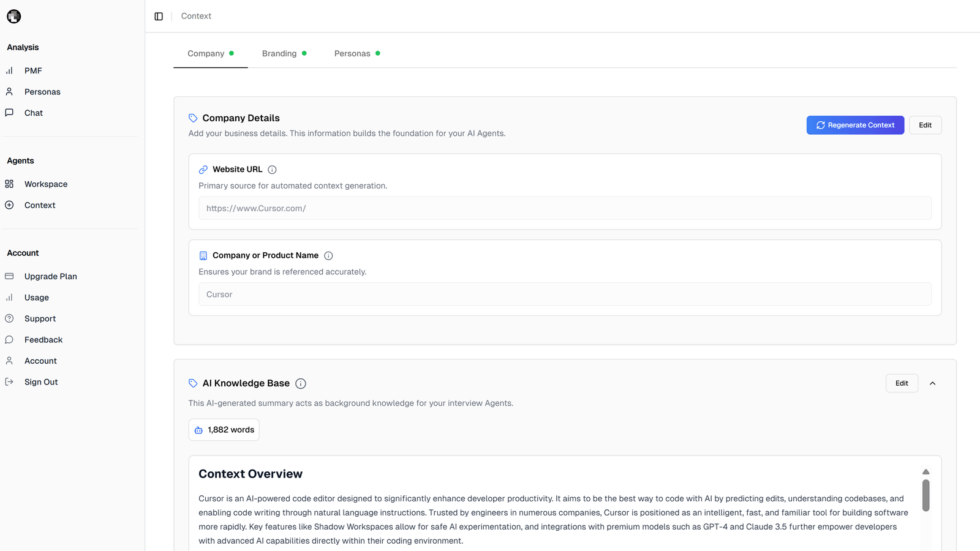This screenshot has width=980, height=551.
Task: Click the tag icon beside Company Details
Action: click(x=193, y=118)
